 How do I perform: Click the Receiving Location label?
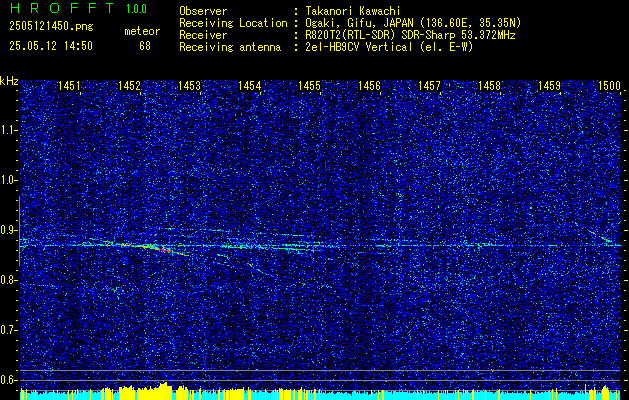click(233, 23)
